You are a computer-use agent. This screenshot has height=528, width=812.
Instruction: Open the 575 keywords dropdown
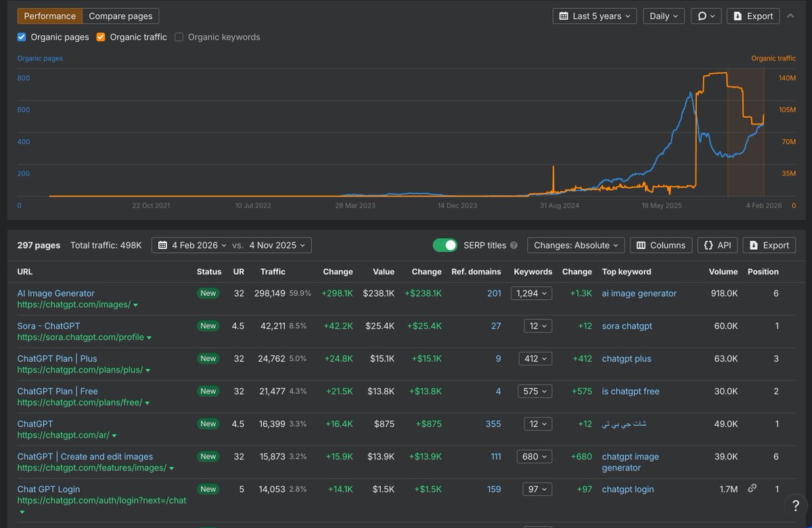(535, 391)
